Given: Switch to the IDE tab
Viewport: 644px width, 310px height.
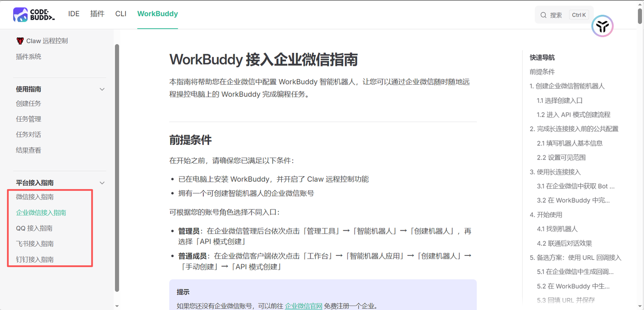Looking at the screenshot, I should (x=74, y=14).
